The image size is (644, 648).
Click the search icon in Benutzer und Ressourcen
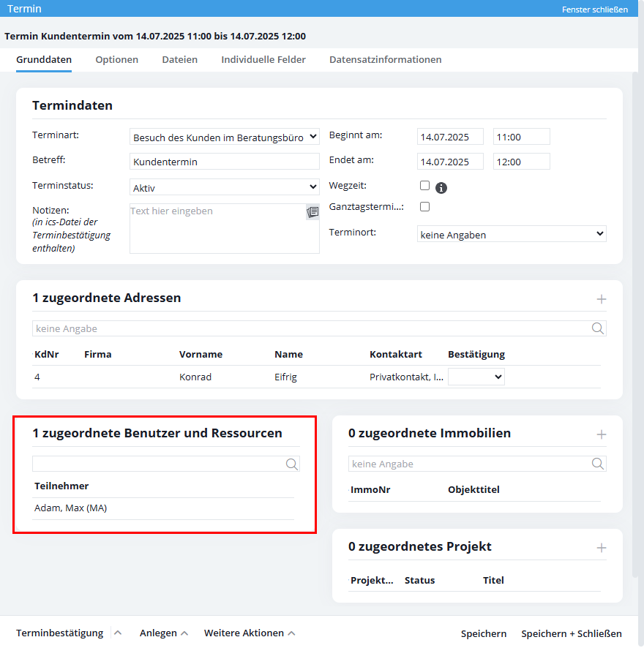click(292, 464)
